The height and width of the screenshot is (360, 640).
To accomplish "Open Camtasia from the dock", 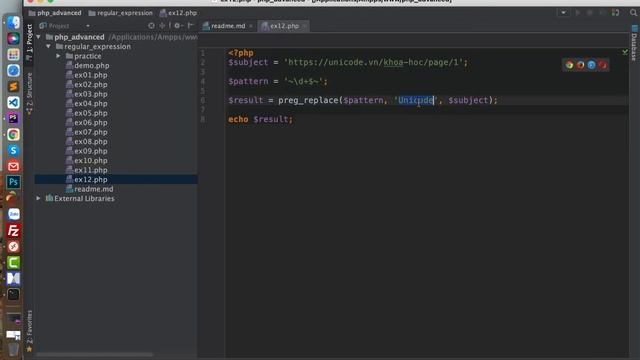I will click(x=13, y=262).
